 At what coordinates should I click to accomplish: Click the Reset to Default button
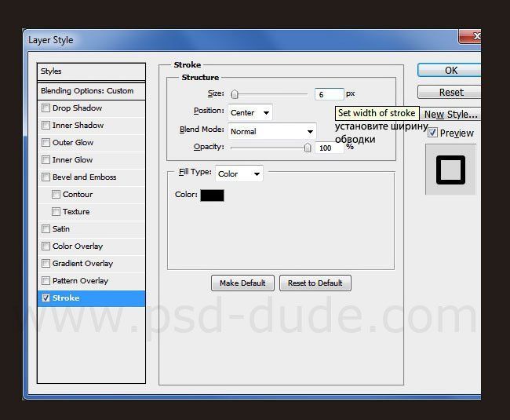click(x=315, y=283)
